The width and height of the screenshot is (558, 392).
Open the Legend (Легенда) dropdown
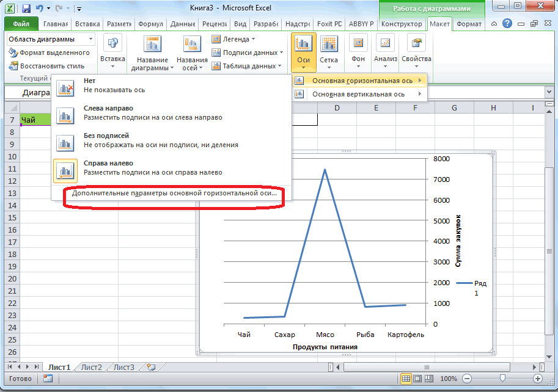tap(235, 39)
